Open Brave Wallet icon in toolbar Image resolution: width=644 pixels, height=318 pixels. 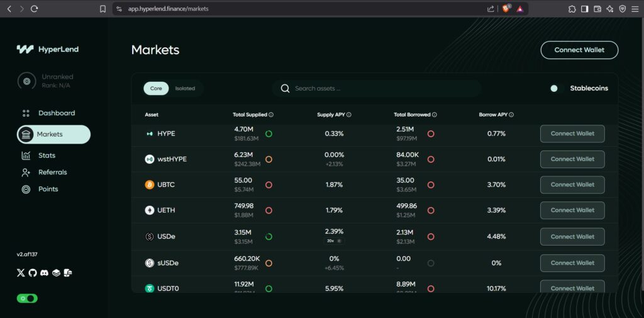(597, 9)
